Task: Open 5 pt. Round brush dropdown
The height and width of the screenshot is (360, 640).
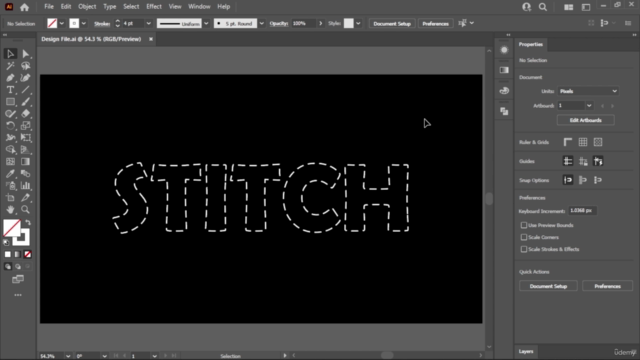Action: (262, 24)
